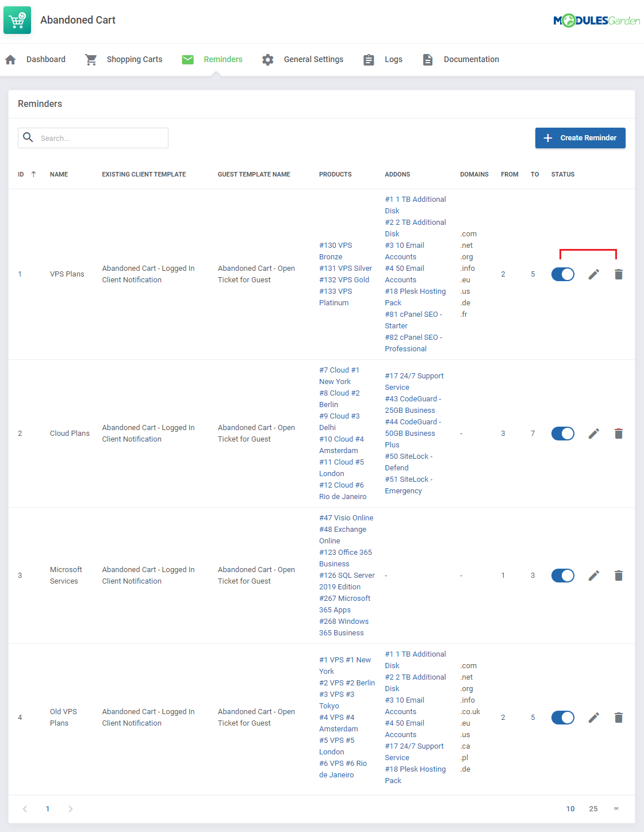Sort by EXISTING CLIENT TEMPLATE column header

click(x=144, y=174)
